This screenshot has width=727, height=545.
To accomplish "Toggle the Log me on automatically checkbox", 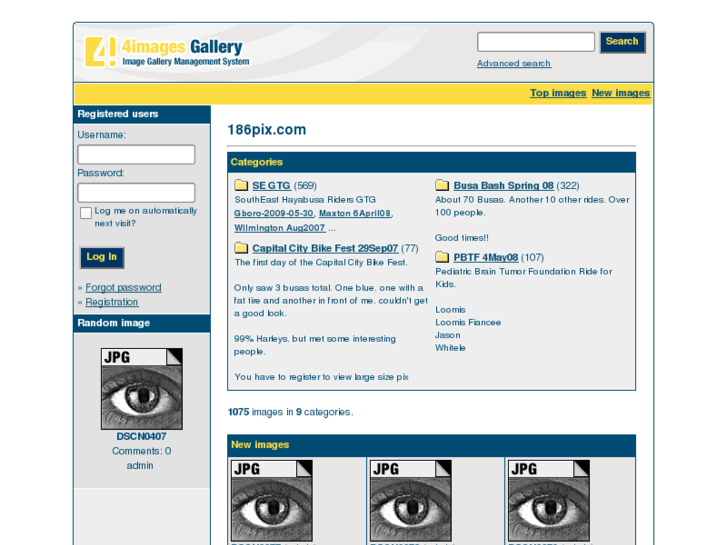I will pos(86,213).
